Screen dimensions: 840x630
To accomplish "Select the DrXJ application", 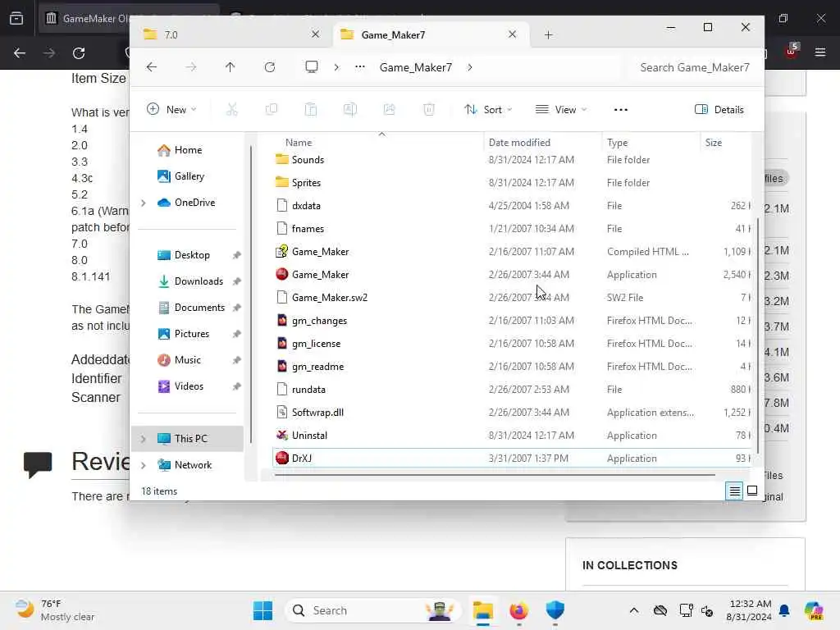I will [511, 458].
